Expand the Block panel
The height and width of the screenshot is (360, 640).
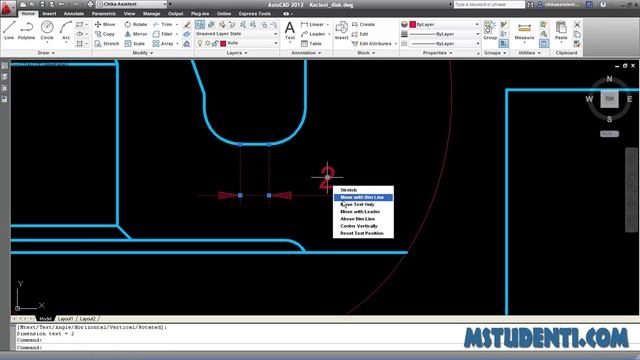tap(366, 53)
